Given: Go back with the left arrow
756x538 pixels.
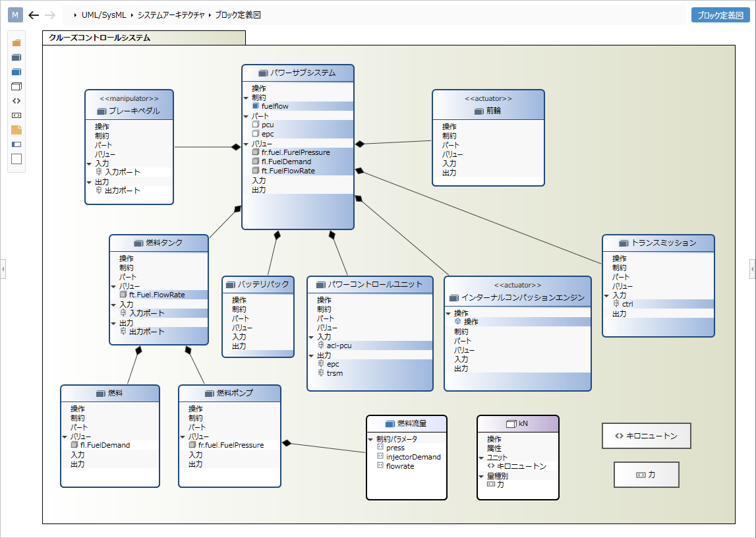Looking at the screenshot, I should 33,15.
